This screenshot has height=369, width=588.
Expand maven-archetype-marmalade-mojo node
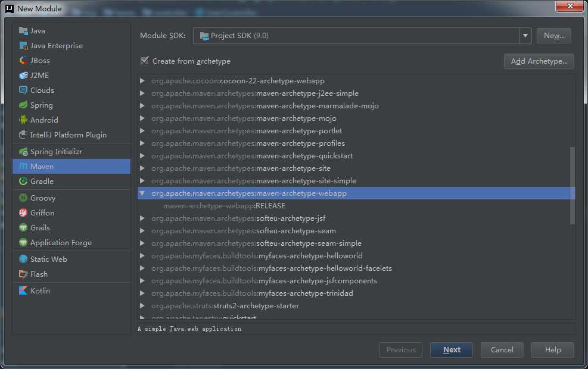(142, 106)
